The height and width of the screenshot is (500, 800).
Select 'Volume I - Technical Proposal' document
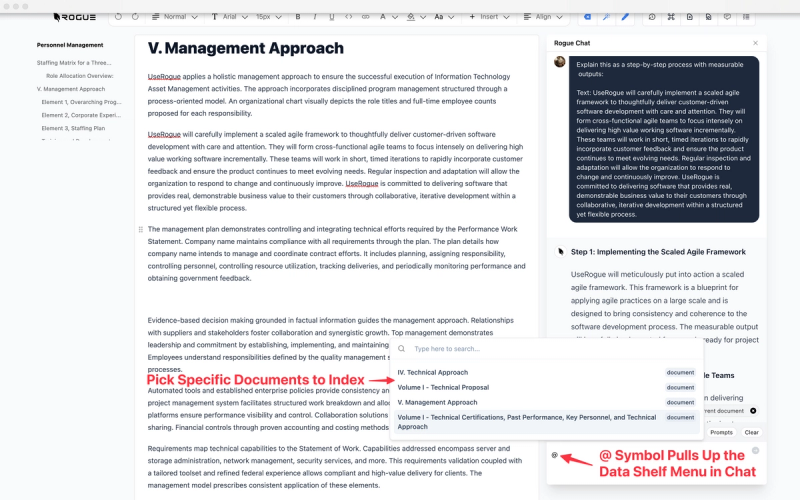coord(545,387)
